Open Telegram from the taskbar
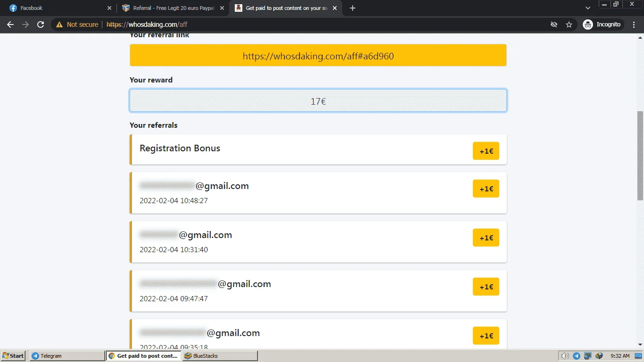This screenshot has height=362, width=644. 67,356
